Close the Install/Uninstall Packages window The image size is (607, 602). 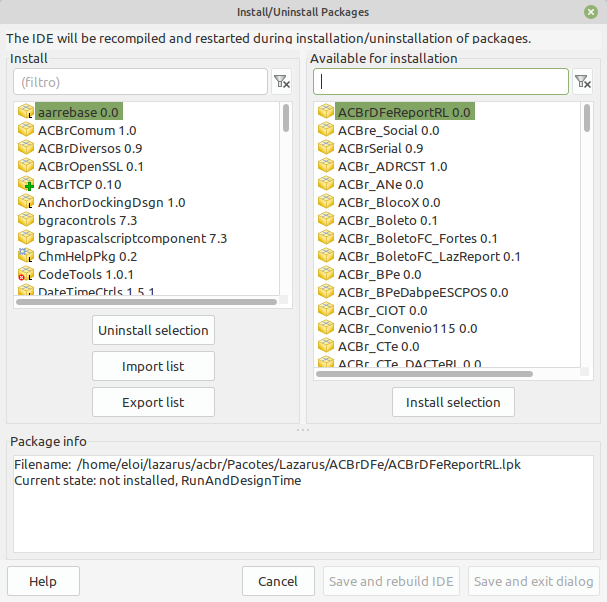pyautogui.click(x=591, y=12)
